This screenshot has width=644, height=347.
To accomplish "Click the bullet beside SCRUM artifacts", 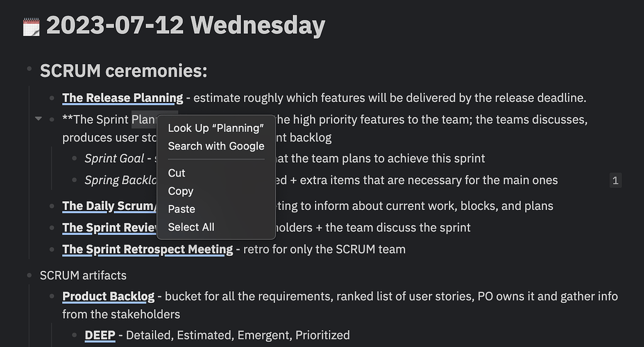I will (30, 275).
